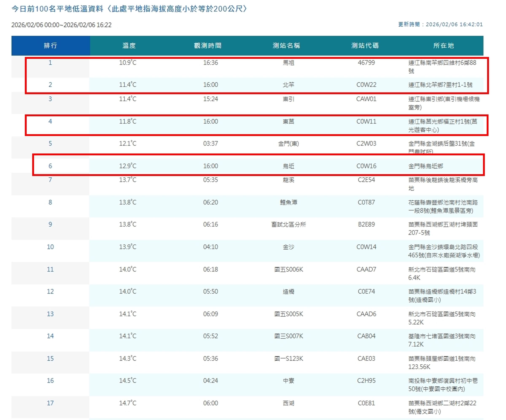
Task: Click observation time 03:37
Action: (211, 144)
